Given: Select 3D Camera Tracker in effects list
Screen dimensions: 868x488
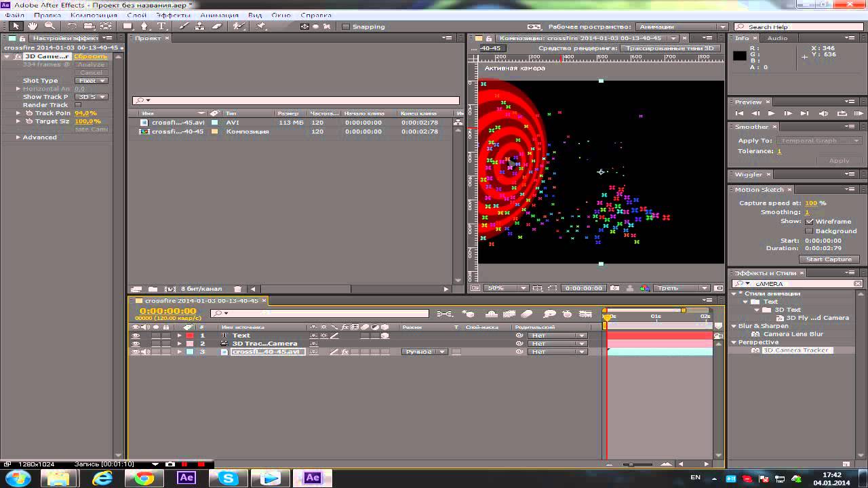Looking at the screenshot, I should 796,350.
